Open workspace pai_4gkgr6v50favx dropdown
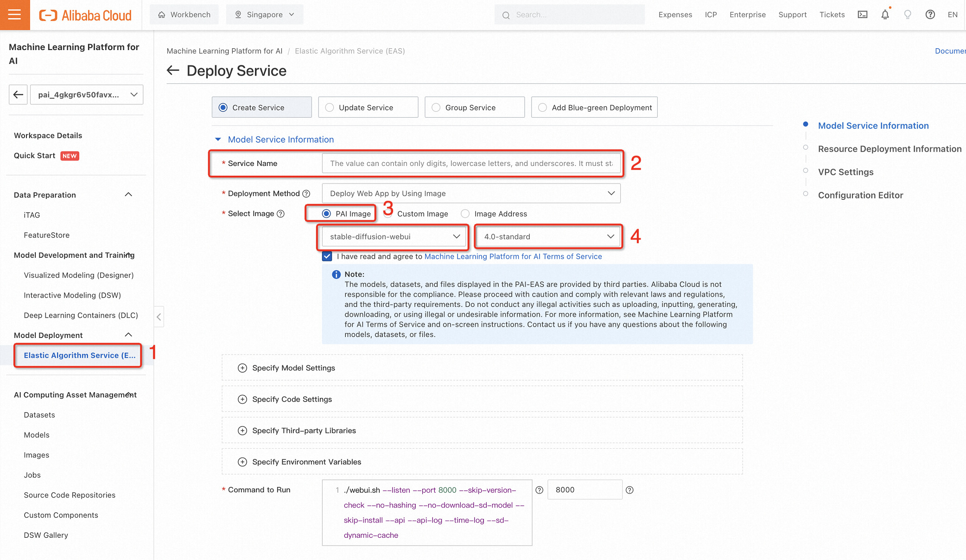The image size is (966, 560). pyautogui.click(x=87, y=95)
